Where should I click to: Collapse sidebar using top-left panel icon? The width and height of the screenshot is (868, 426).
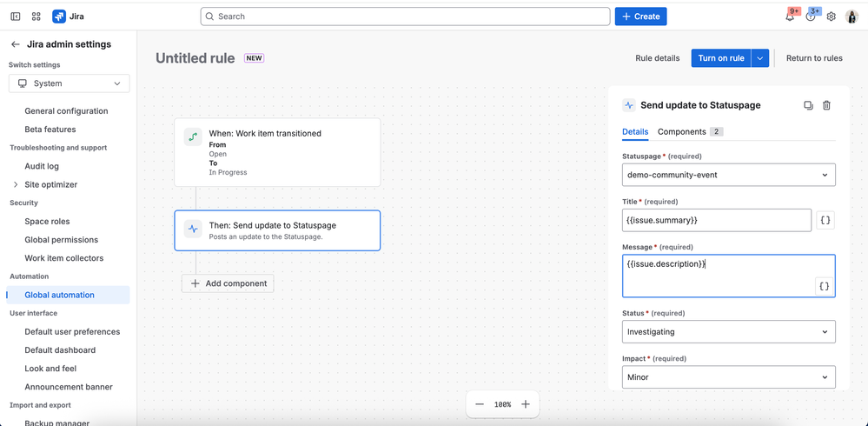[x=16, y=17]
